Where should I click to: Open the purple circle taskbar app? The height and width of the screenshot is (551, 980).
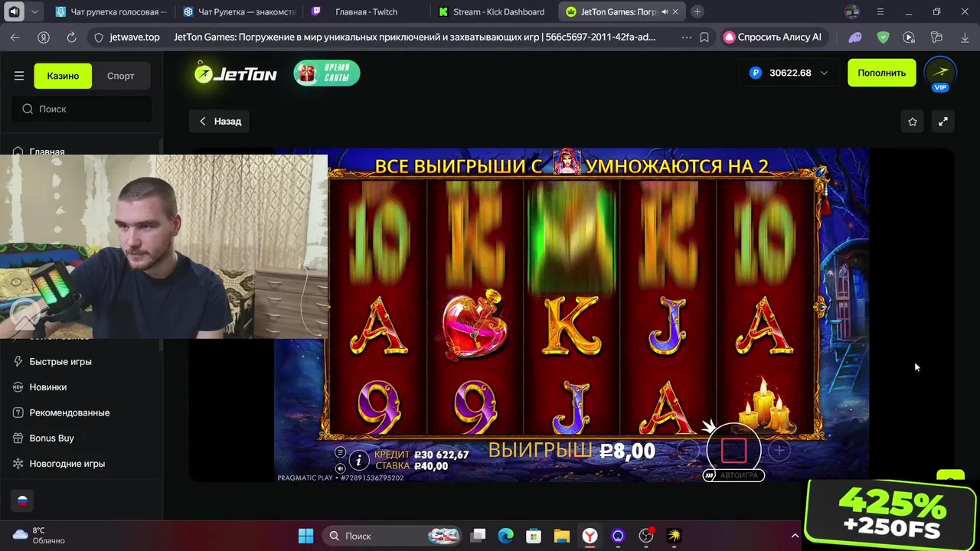[618, 536]
